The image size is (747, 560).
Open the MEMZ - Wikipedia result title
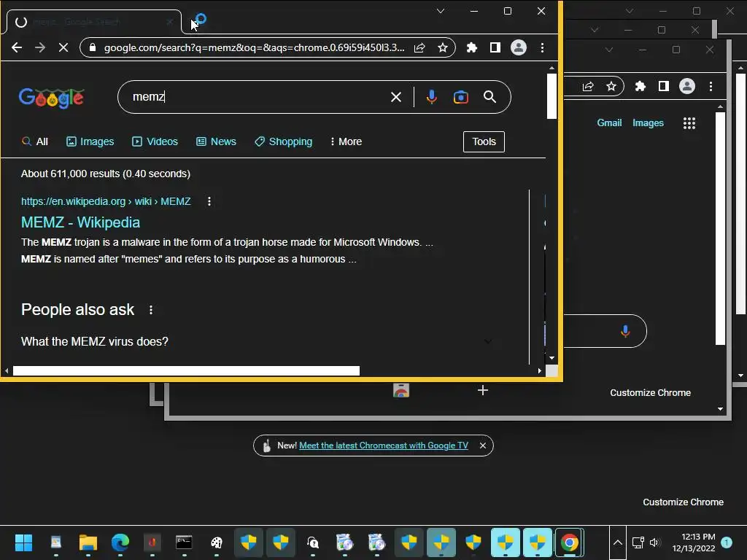point(80,222)
